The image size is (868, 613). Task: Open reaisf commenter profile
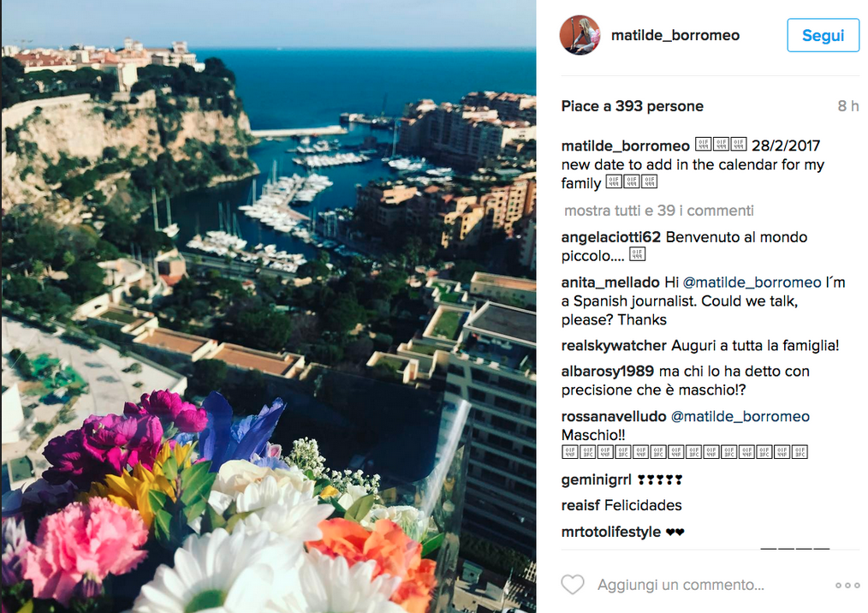579,505
